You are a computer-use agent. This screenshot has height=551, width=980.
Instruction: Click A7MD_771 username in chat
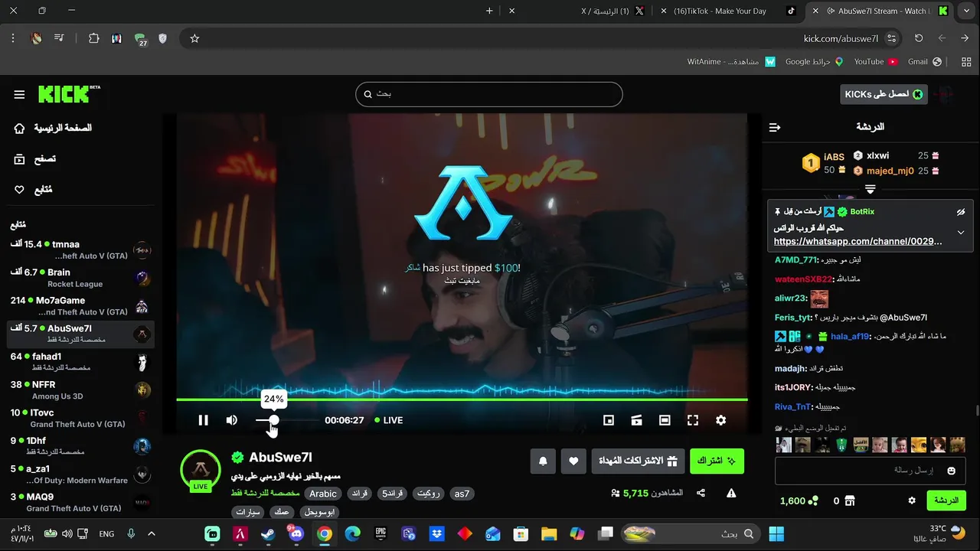click(794, 260)
